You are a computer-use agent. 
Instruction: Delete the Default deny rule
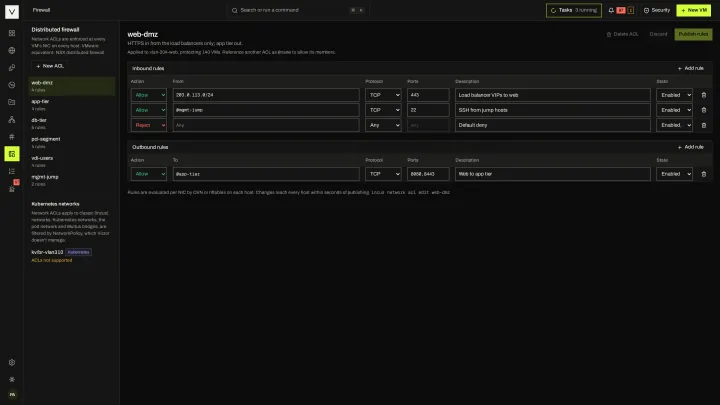click(x=703, y=125)
